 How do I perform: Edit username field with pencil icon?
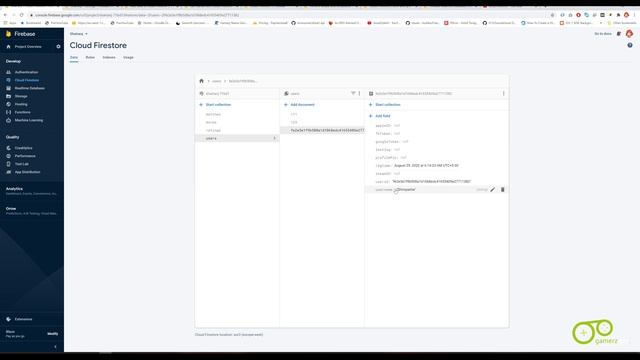493,189
